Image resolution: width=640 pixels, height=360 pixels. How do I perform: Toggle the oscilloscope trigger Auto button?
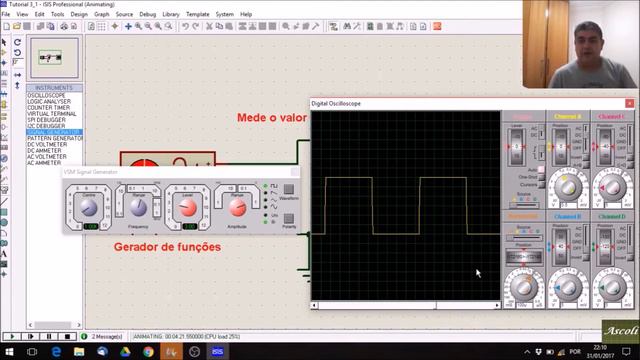pyautogui.click(x=541, y=169)
